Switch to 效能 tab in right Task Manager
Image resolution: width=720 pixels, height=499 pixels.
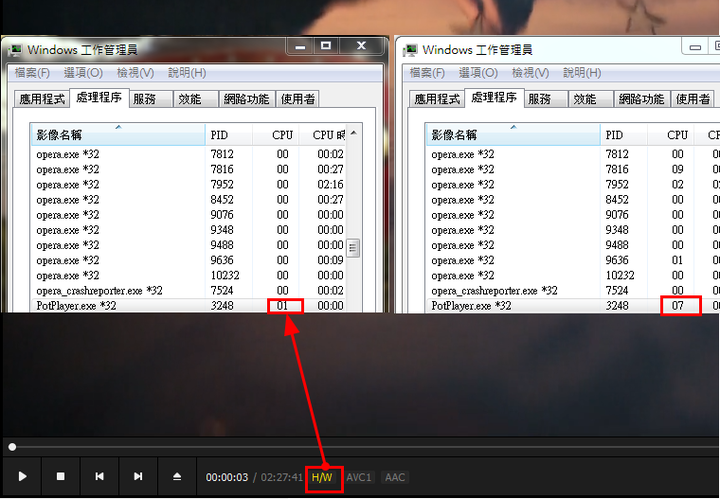[590, 99]
